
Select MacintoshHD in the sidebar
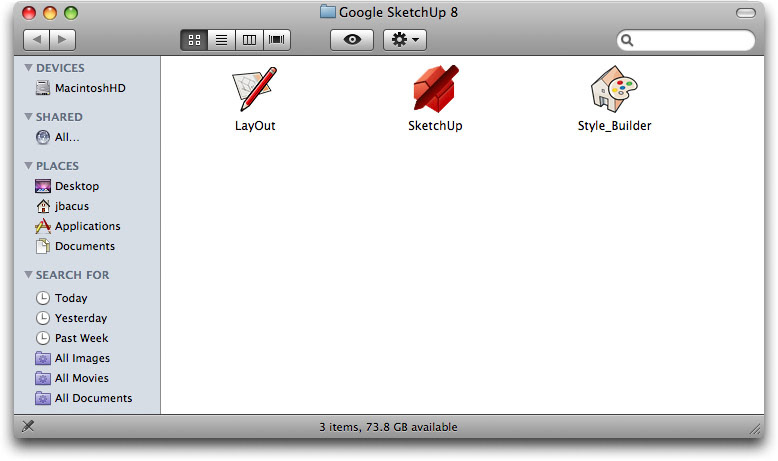tap(80, 88)
